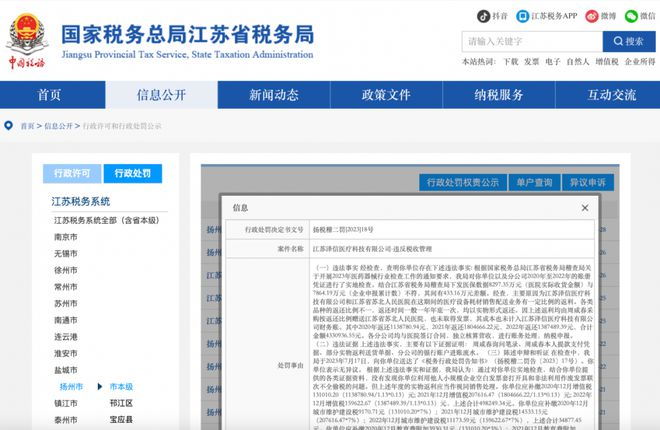Click the 行政许可和行政处罚公示 breadcrumb
660x430 pixels.
[122, 126]
